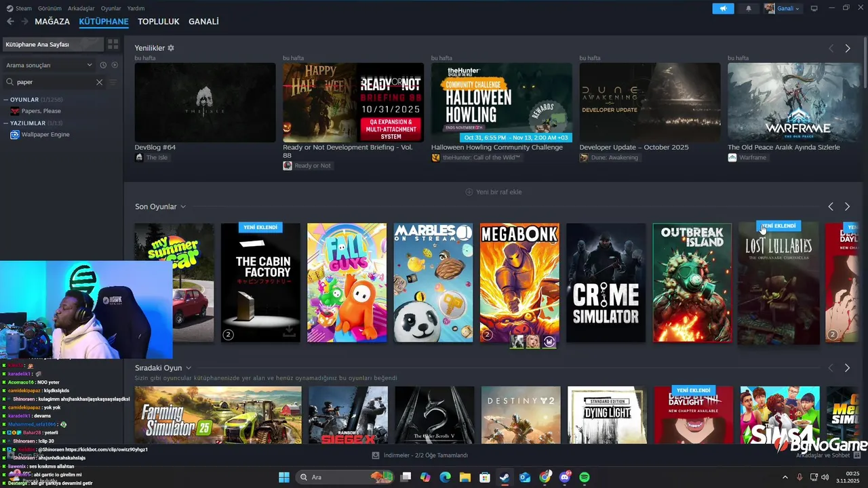Open the Arkadaşlar menu
The image size is (868, 488).
click(81, 8)
